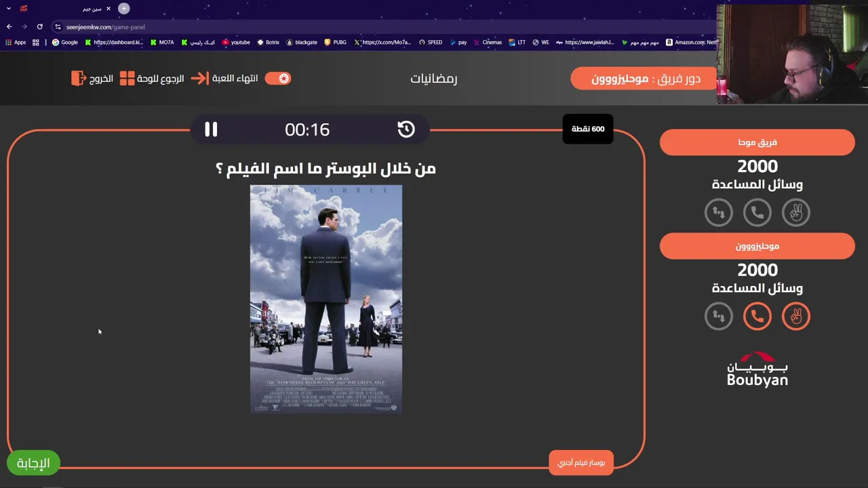Click فريق موحا's 2000 score
Image resolution: width=868 pixels, height=488 pixels.
(757, 166)
